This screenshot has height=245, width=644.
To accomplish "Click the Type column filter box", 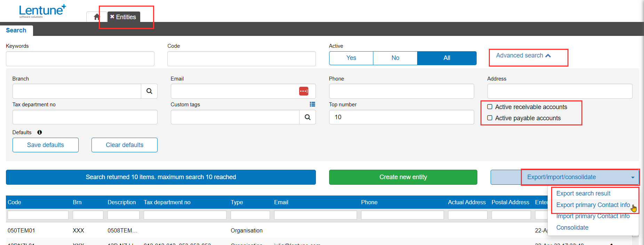I will click(x=250, y=215).
